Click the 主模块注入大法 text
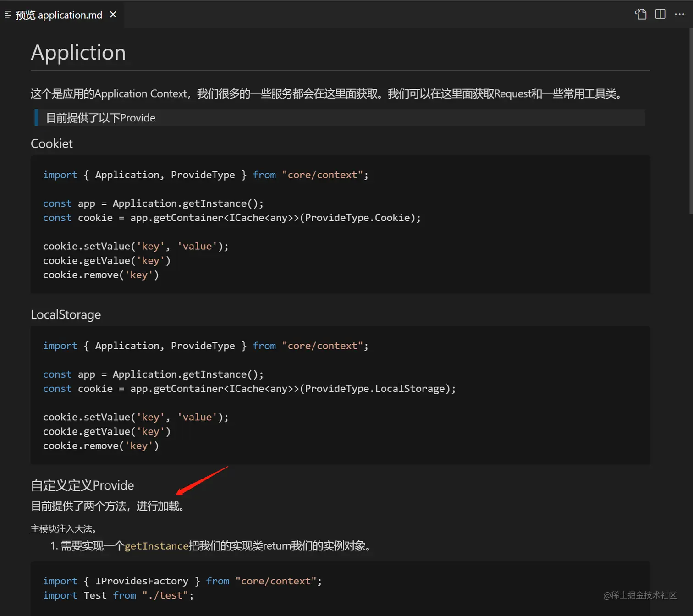Viewport: 693px width, 616px height. click(x=63, y=529)
